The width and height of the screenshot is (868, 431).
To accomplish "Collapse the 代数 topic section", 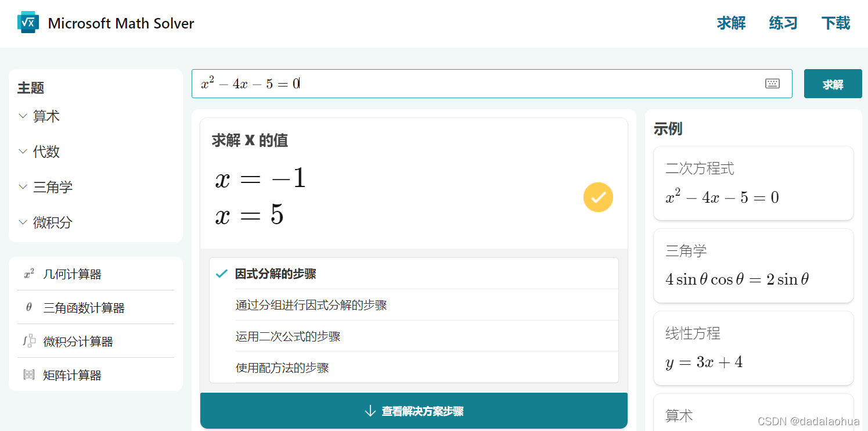I will [23, 151].
